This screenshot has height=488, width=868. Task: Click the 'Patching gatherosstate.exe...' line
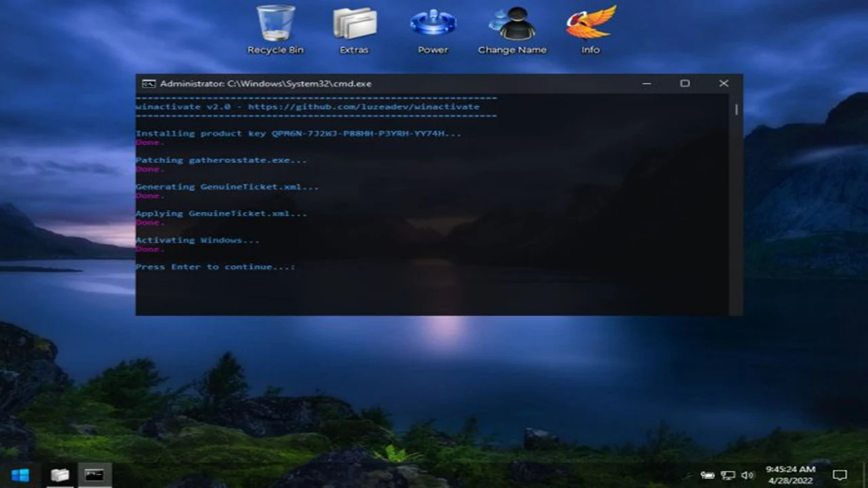(x=221, y=160)
